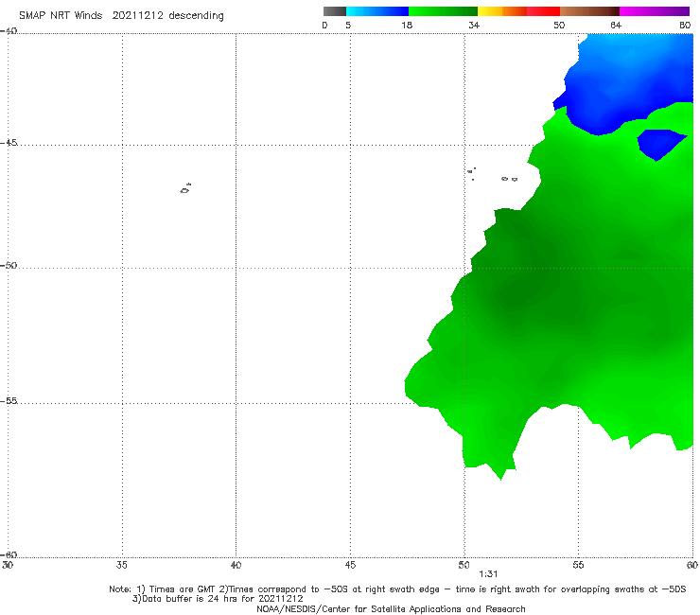Click the color bar label "64"
Image resolution: width=700 pixels, height=615 pixels.
click(x=616, y=26)
